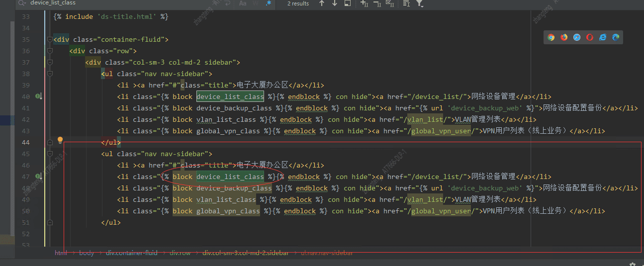
Task: Open the search filter funnel icon
Action: pyautogui.click(x=420, y=3)
